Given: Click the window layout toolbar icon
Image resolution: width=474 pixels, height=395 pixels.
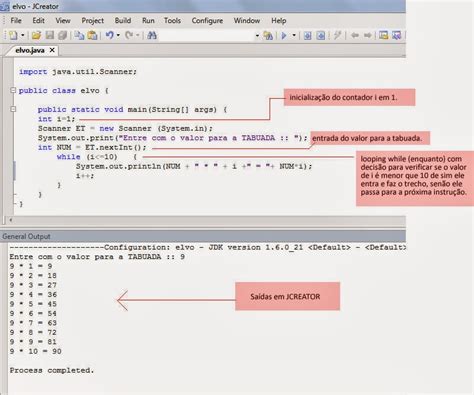Looking at the screenshot, I should [384, 35].
